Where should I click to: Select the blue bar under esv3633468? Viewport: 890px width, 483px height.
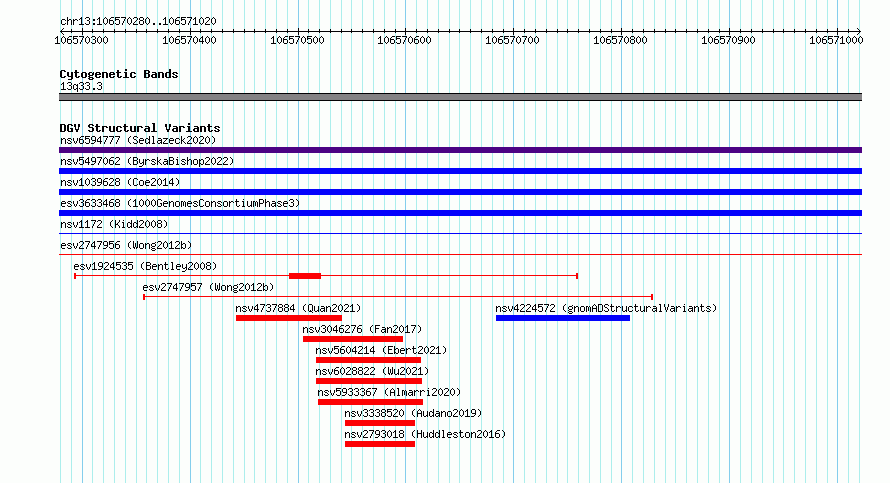coord(460,213)
